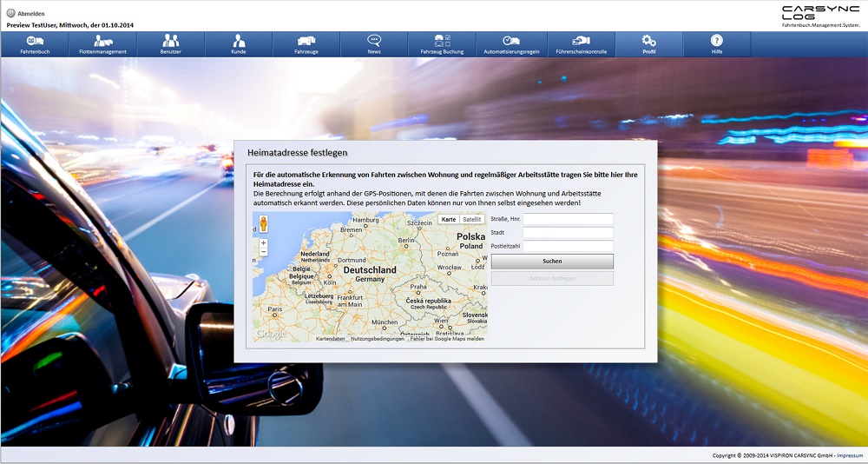
Task: Switch map to Satellit view
Action: (472, 220)
